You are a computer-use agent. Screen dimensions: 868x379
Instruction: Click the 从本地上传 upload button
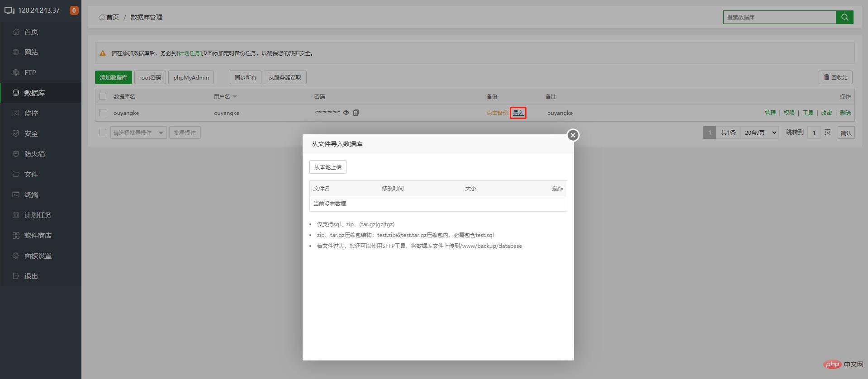pyautogui.click(x=328, y=167)
